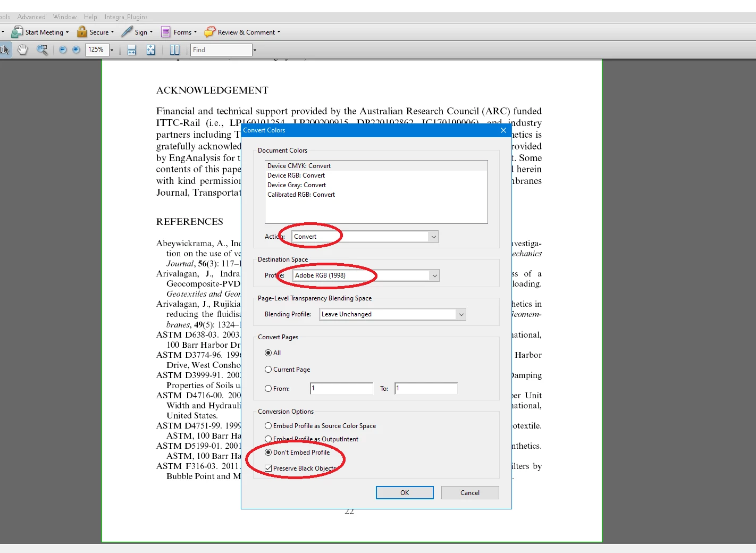The width and height of the screenshot is (756, 553).
Task: Select Don't Embed Profile option
Action: point(268,453)
